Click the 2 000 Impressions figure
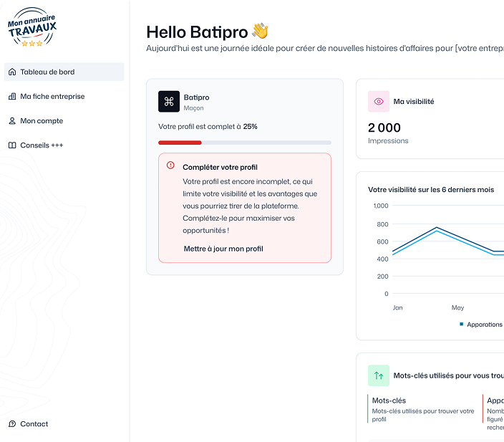Screen dimensions: 504x442 (x=384, y=128)
